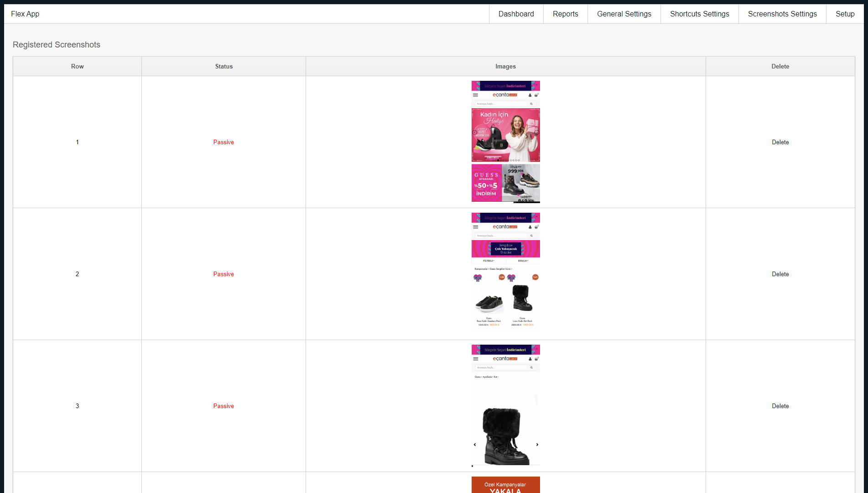Go to the Reports tab

565,14
